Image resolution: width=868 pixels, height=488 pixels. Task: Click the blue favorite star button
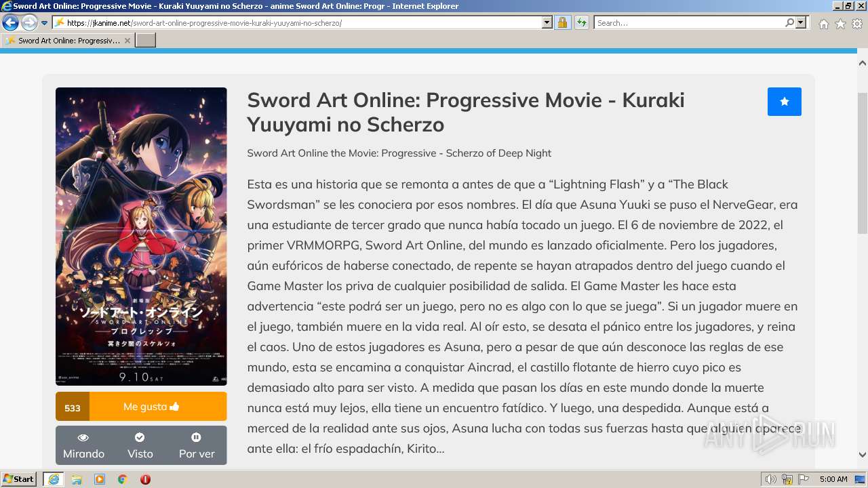click(x=785, y=102)
